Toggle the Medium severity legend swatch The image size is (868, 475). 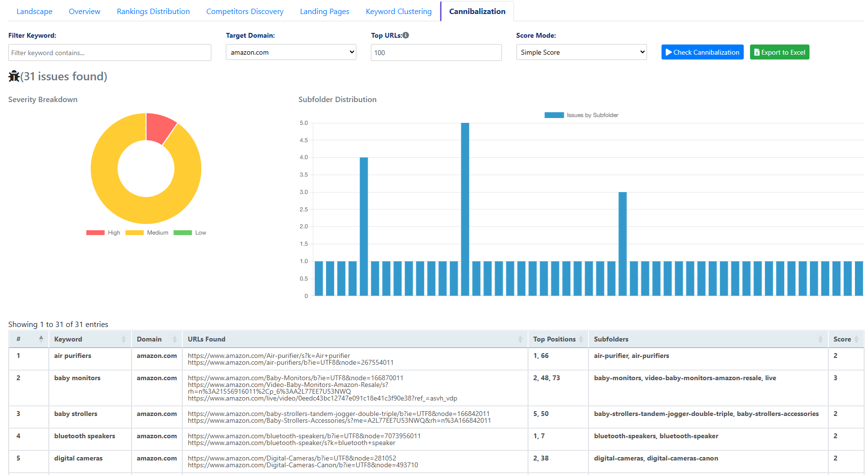point(134,233)
